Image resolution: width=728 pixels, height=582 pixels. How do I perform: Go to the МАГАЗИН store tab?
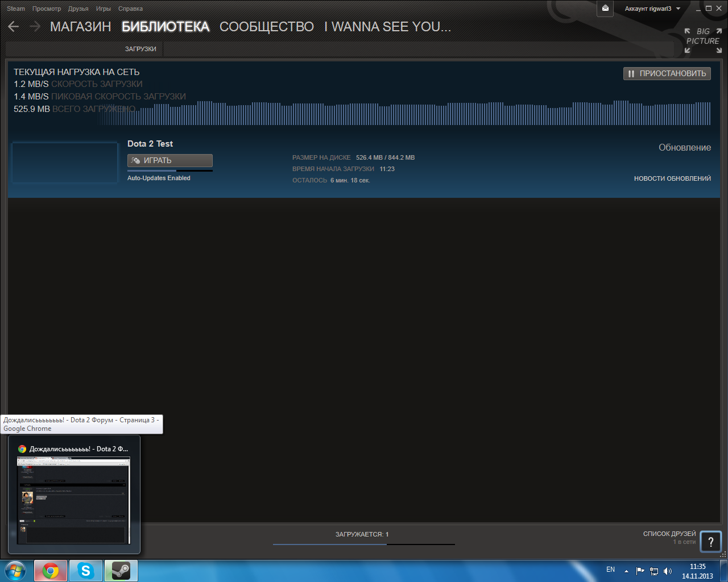[x=80, y=27]
